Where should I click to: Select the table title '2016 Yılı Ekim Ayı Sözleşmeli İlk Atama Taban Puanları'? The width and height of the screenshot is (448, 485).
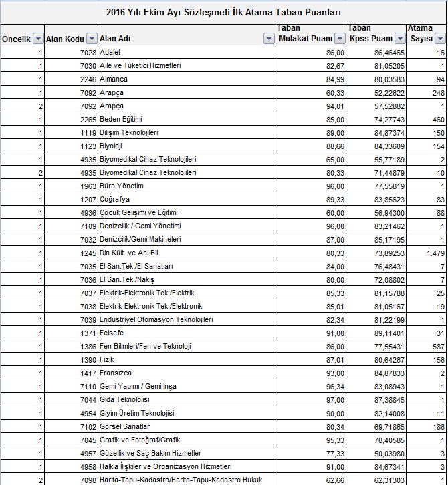[x=223, y=13]
